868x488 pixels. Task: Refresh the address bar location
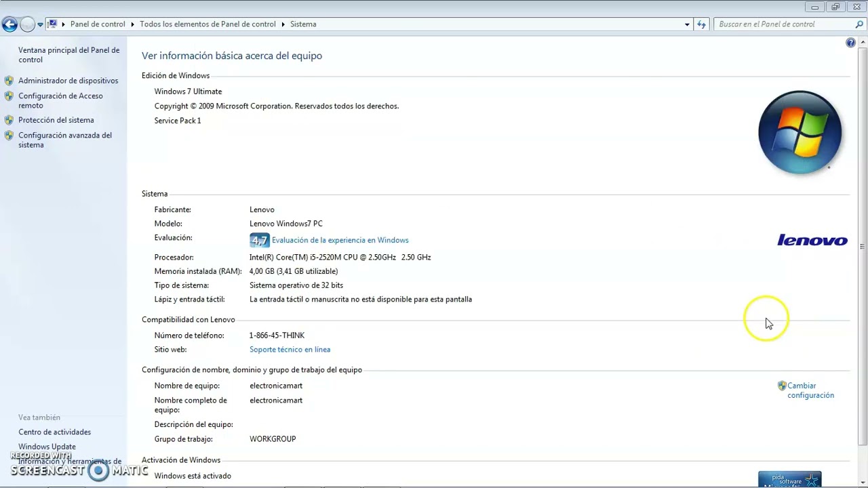point(702,24)
